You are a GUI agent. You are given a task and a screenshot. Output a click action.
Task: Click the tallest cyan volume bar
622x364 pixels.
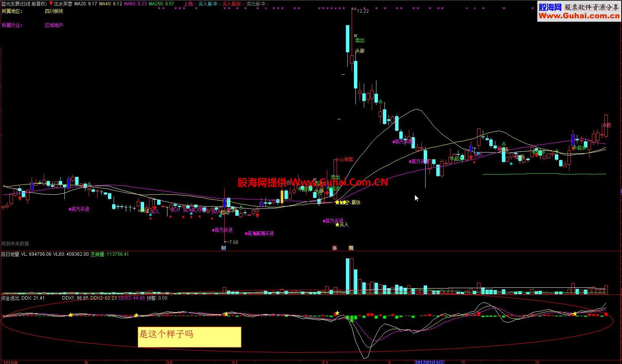347,276
